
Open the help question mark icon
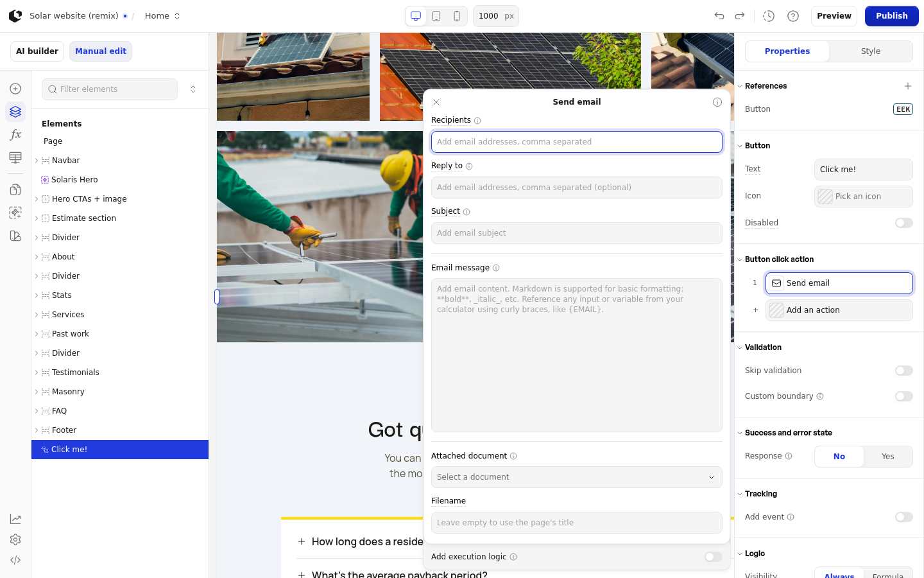click(793, 16)
